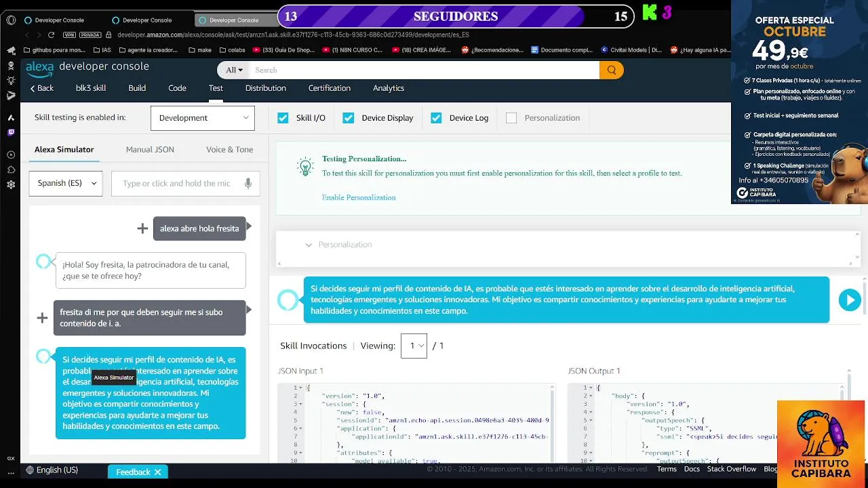Collapse line 4 'response' in JSON Output
The width and height of the screenshot is (868, 488).
(591, 412)
